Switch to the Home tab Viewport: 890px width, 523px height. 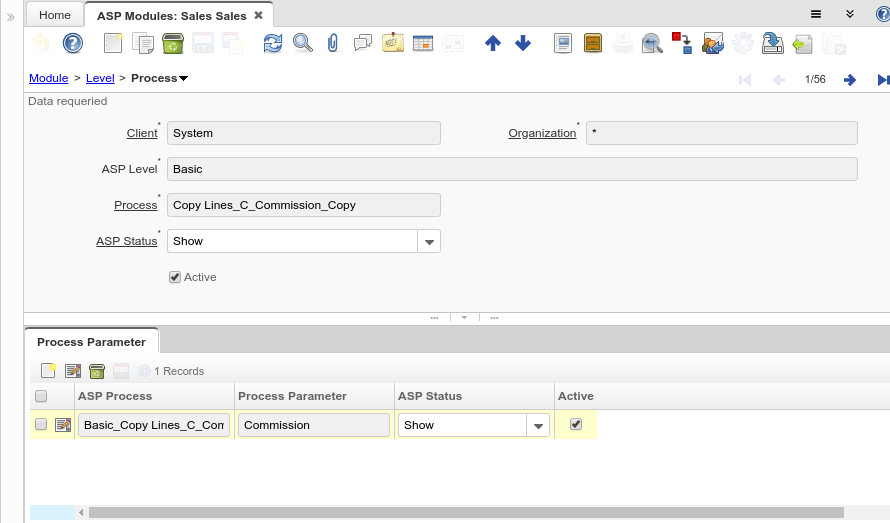(x=55, y=15)
